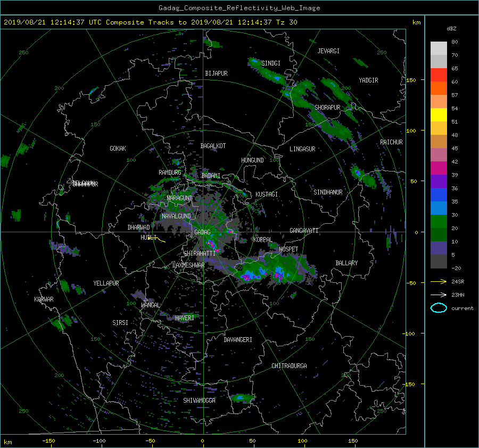
Task: Click the UTC Composite Tracks timestamp header
Action: 150,22
